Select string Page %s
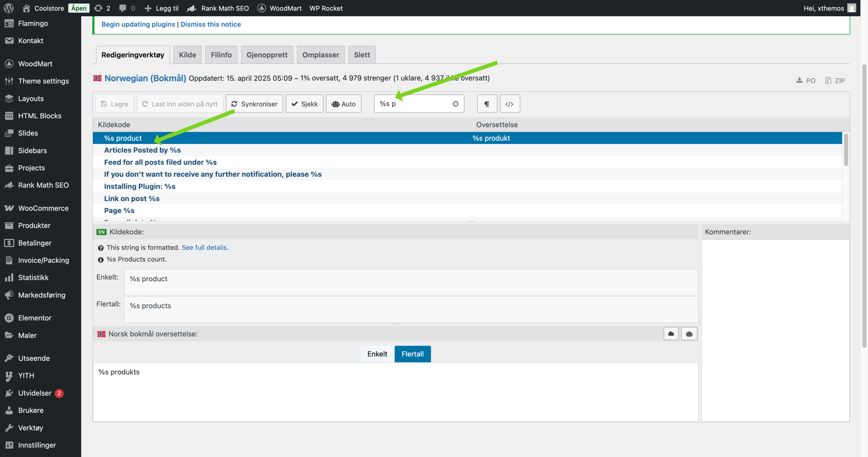 tap(467, 211)
